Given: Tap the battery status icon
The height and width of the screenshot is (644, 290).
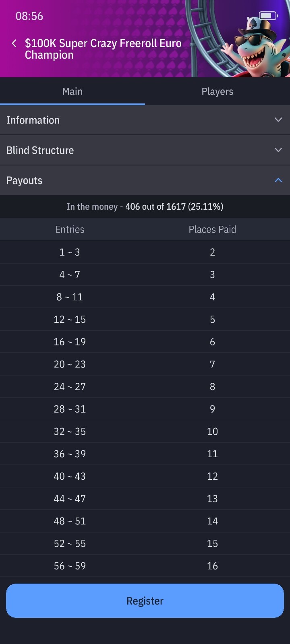Looking at the screenshot, I should pyautogui.click(x=268, y=16).
